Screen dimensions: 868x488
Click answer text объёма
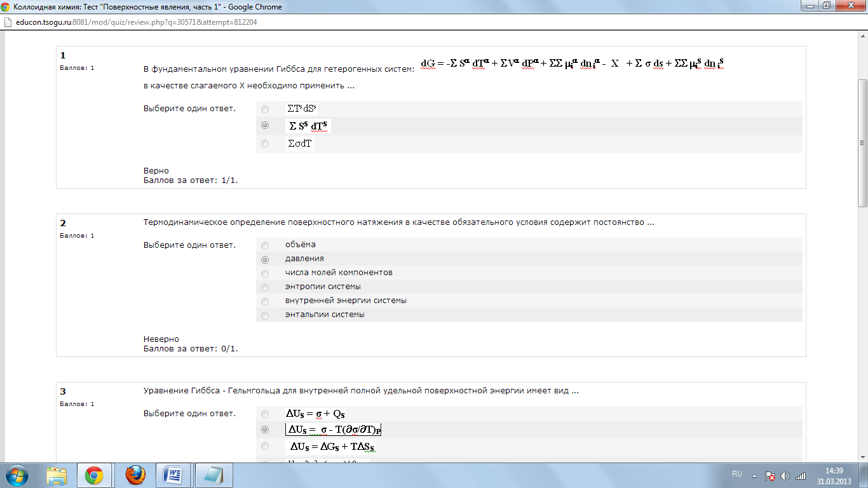coord(301,245)
